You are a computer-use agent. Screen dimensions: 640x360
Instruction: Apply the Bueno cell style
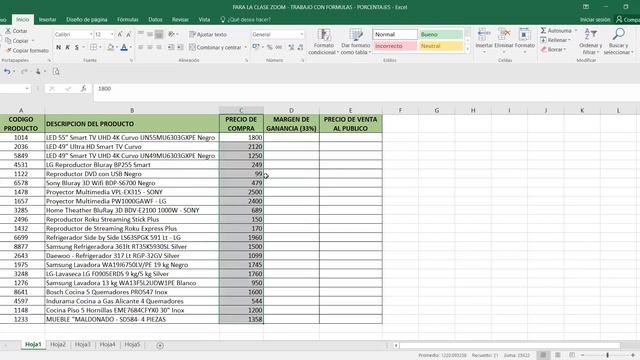click(441, 35)
